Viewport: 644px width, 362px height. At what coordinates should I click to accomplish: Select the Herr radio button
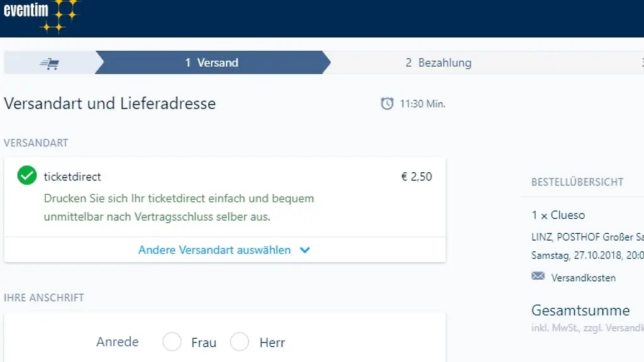click(x=240, y=343)
